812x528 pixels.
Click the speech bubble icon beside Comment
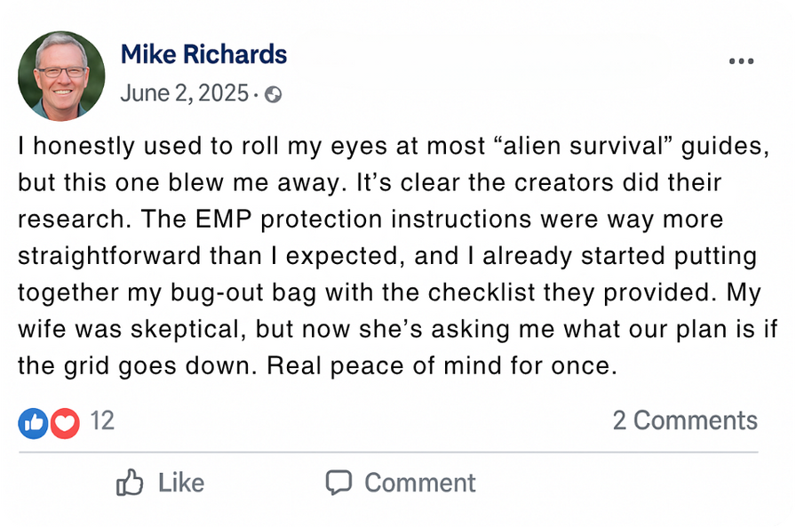pyautogui.click(x=338, y=483)
